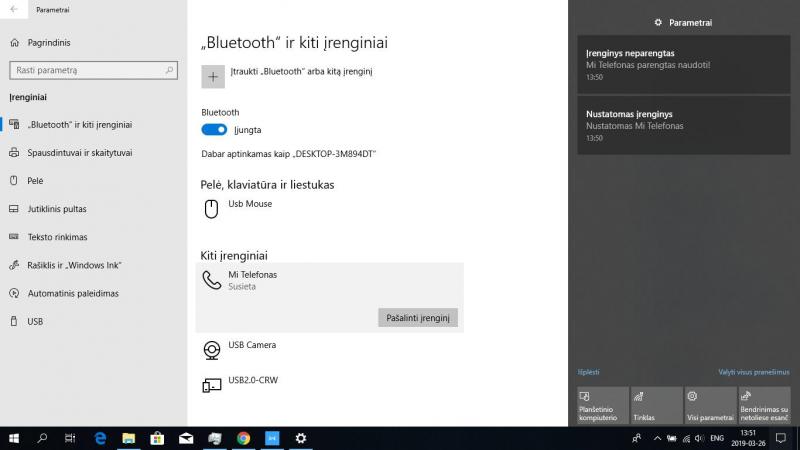Toggle Bluetooth Įjungta switch off
800x450 pixels.
214,130
